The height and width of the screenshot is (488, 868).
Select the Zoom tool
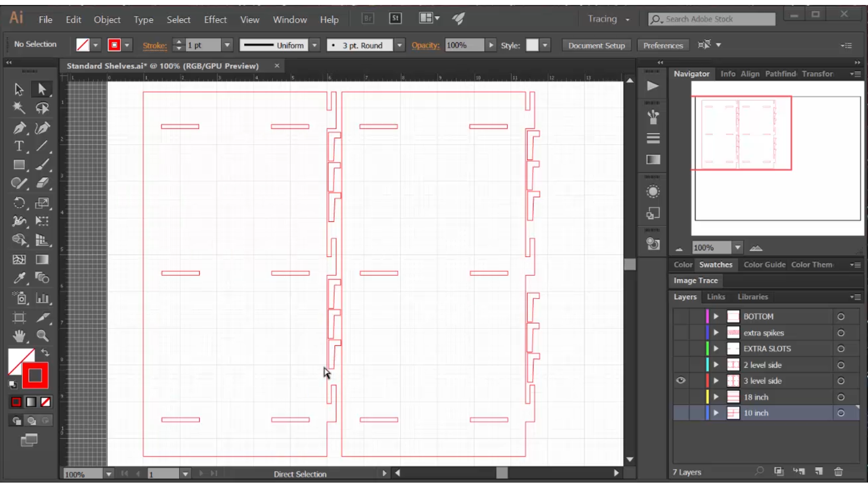click(x=42, y=336)
